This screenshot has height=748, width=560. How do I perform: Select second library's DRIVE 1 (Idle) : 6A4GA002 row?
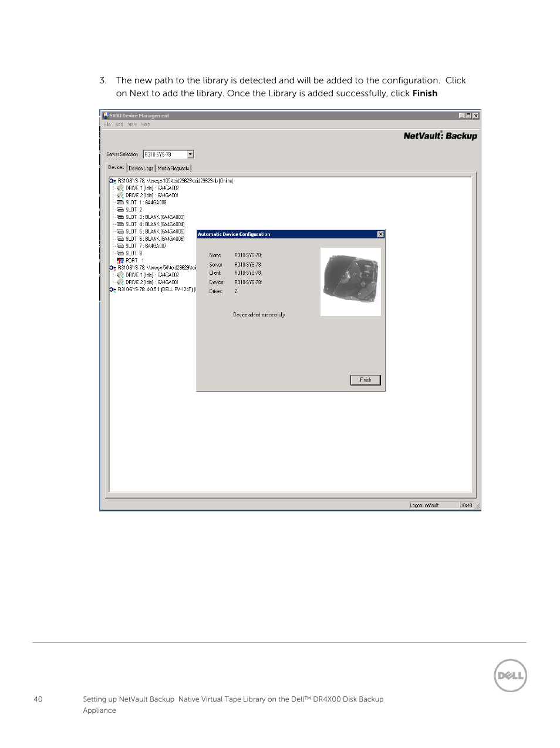coord(152,275)
